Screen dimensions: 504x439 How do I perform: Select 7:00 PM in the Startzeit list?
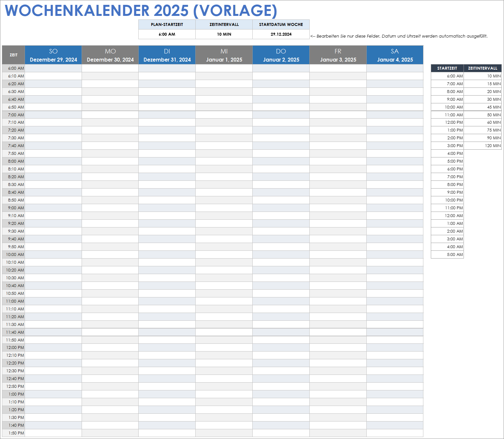(x=447, y=177)
